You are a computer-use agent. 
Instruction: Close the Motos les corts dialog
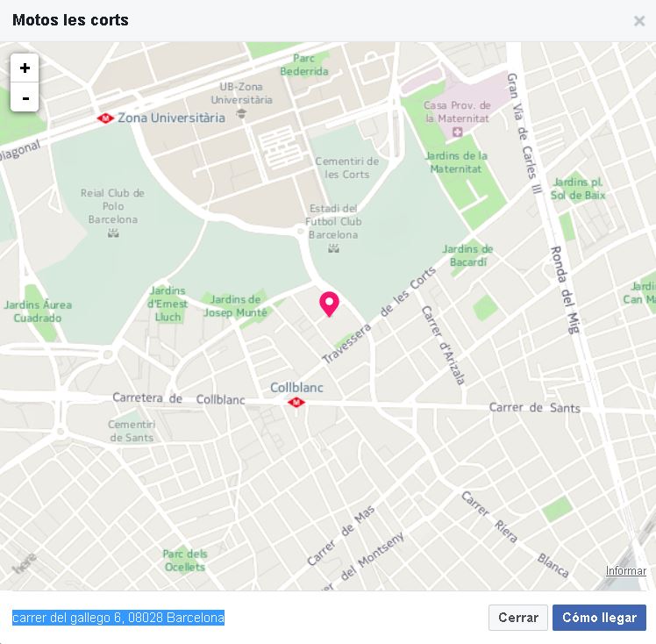[x=639, y=20]
